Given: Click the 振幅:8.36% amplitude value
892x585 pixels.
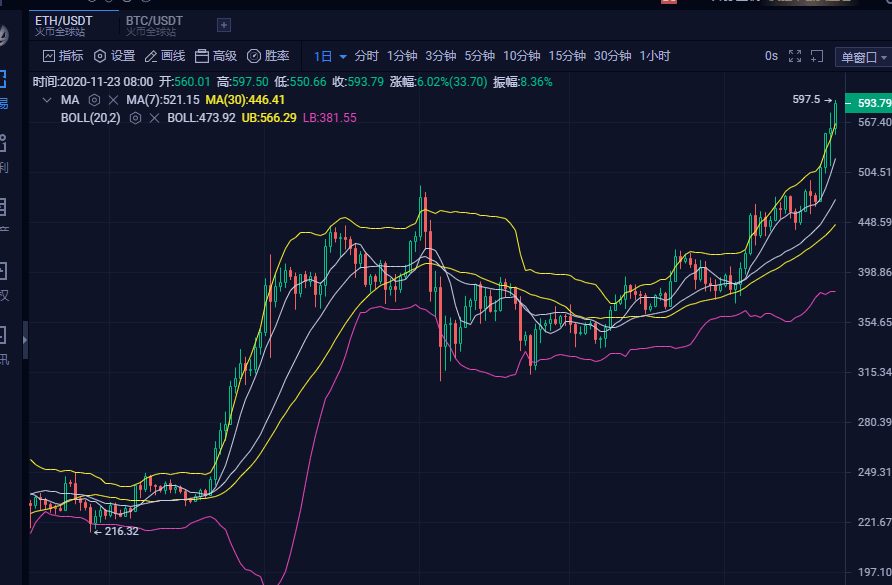Looking at the screenshot, I should 523,82.
